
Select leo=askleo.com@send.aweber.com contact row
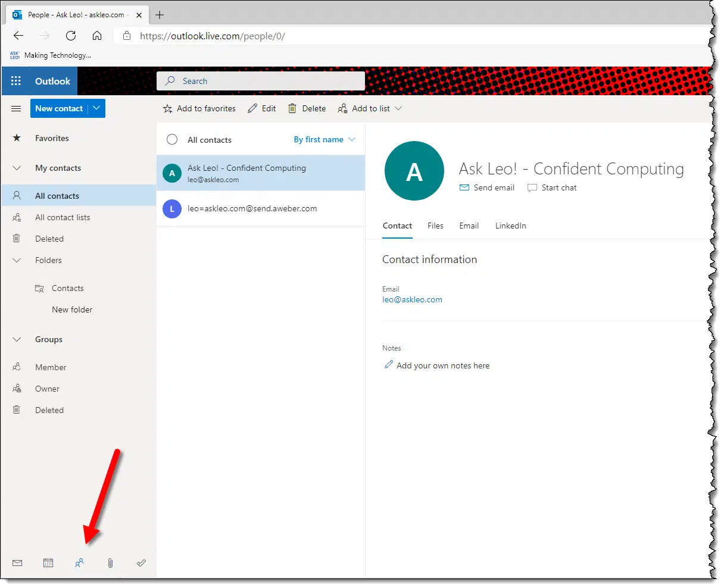pos(261,209)
